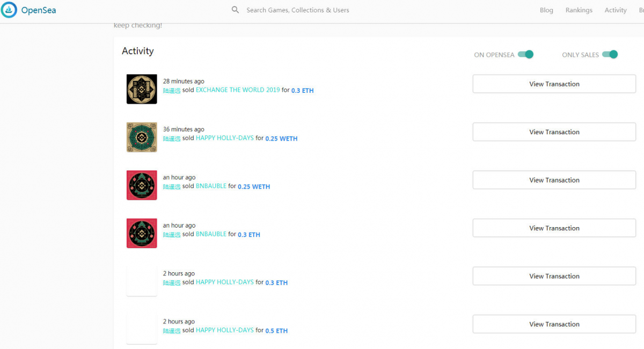
Task: Open the black-gold EXCHANGE THE WORLD 2019 thumbnail
Action: click(x=142, y=89)
